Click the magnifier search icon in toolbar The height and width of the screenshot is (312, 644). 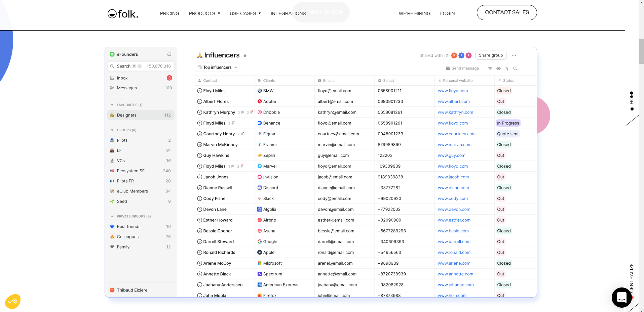point(515,69)
